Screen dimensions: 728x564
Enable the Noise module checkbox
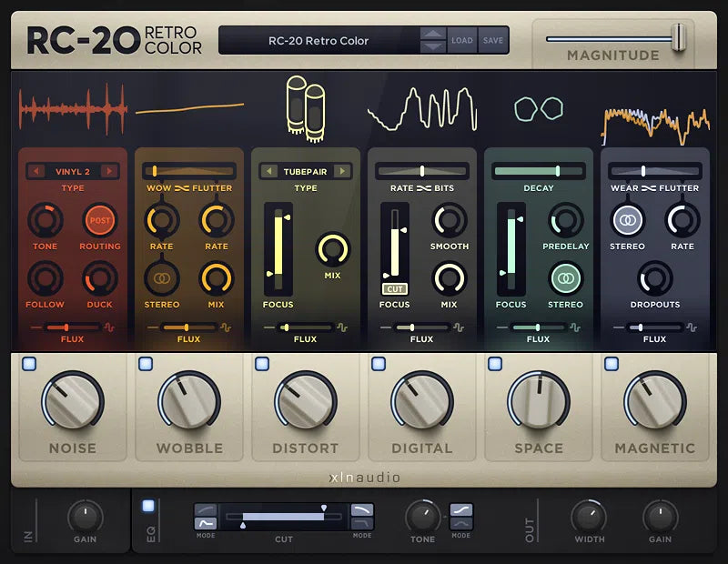[29, 363]
